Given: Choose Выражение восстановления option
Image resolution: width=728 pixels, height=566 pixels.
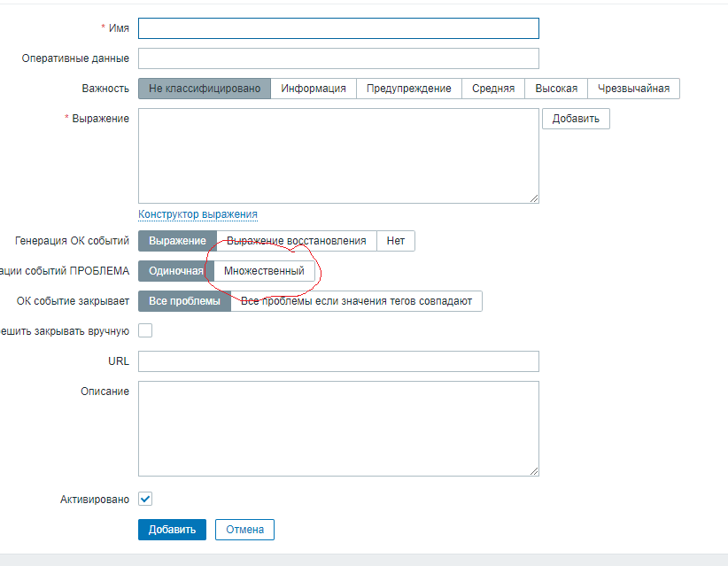Looking at the screenshot, I should click(x=296, y=241).
